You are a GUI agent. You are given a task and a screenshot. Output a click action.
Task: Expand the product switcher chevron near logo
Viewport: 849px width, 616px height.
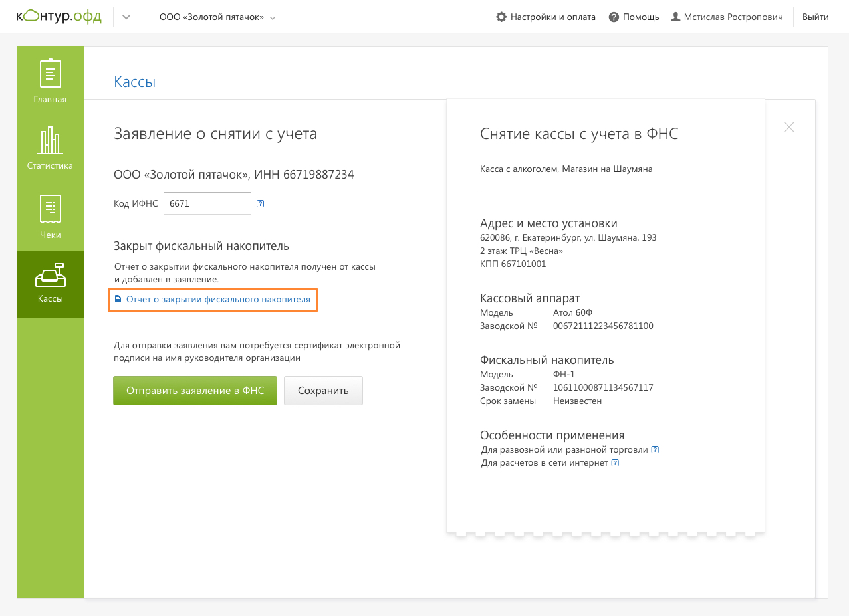(x=126, y=17)
